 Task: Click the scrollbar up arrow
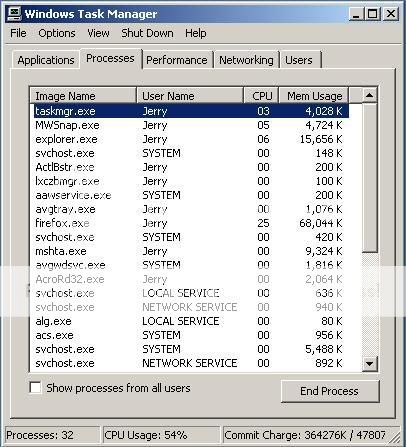(x=369, y=95)
